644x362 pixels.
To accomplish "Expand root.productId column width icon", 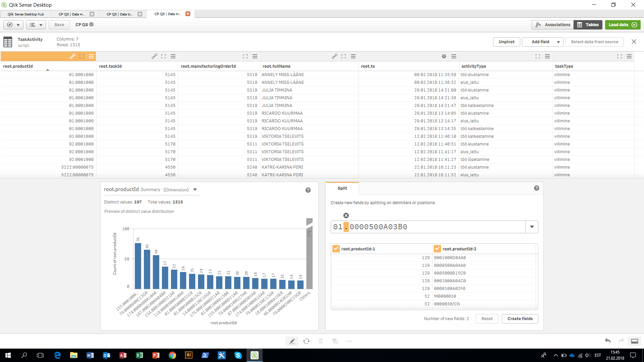I will [82, 56].
